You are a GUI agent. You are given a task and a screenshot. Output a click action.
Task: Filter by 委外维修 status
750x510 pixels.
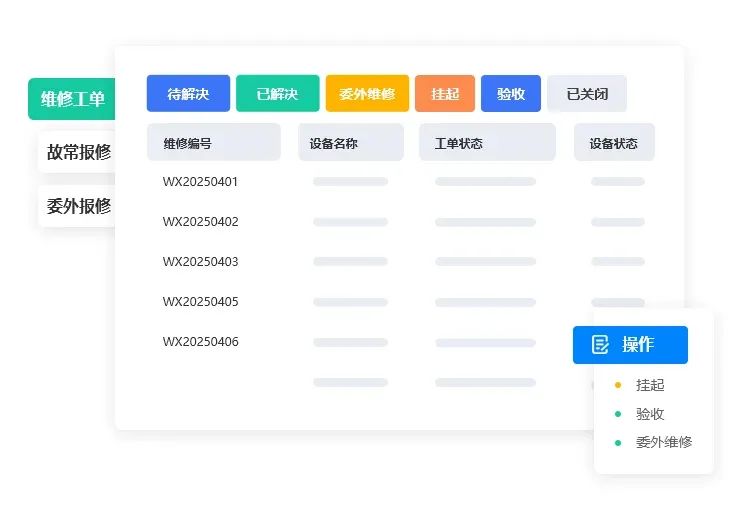(367, 94)
